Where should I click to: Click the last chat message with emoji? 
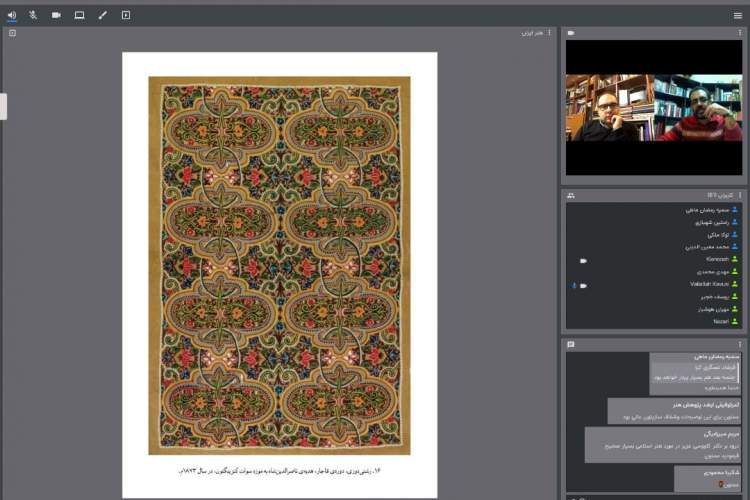(x=708, y=478)
